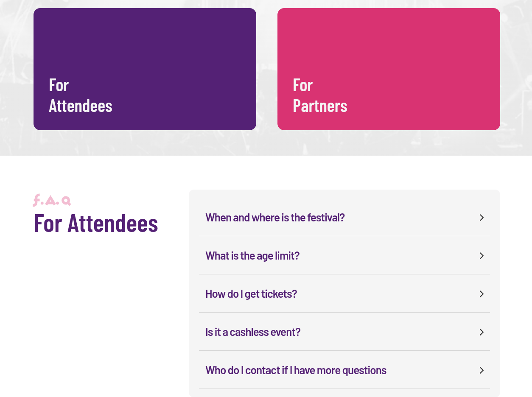532x397 pixels.
Task: Click the arrow icon beside the cashless event question
Action: 482,332
